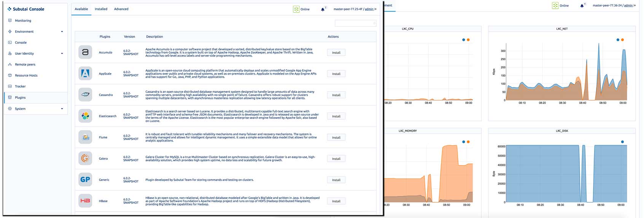Toggle orange legend dot in LXC_CPU chart
Viewport: 644px width, 218px height.
pos(468,40)
